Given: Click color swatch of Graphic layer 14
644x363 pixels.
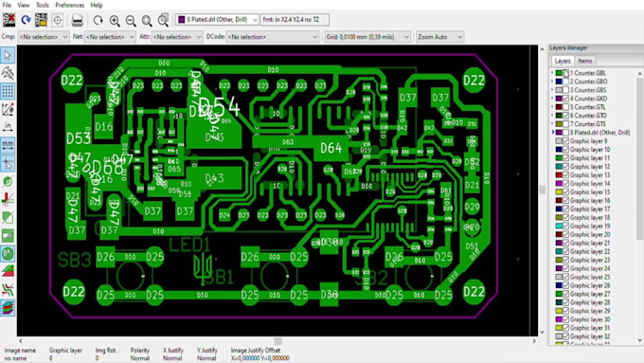Looking at the screenshot, I should click(559, 183).
